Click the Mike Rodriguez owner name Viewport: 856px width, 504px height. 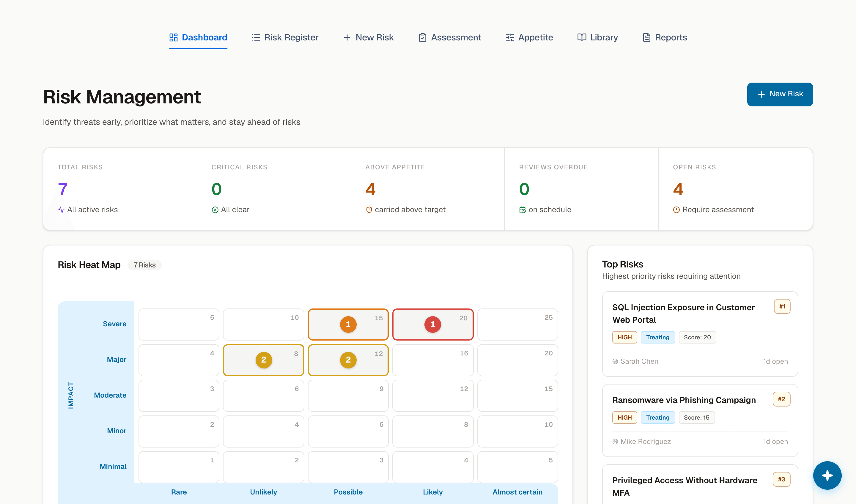coord(645,442)
